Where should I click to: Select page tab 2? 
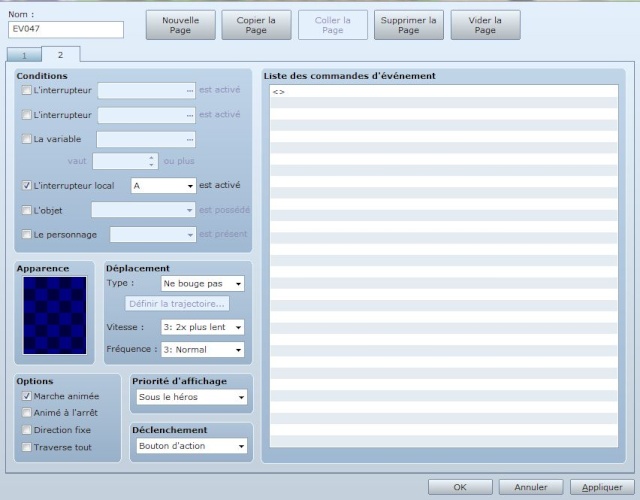[x=60, y=54]
